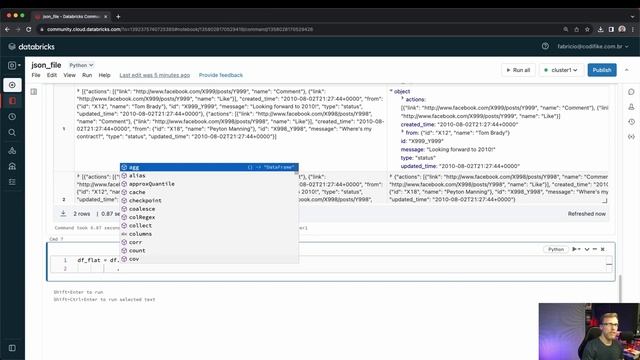This screenshot has height=360, width=640.
Task: Open the persona switcher icon in sidebar
Action: (14, 65)
